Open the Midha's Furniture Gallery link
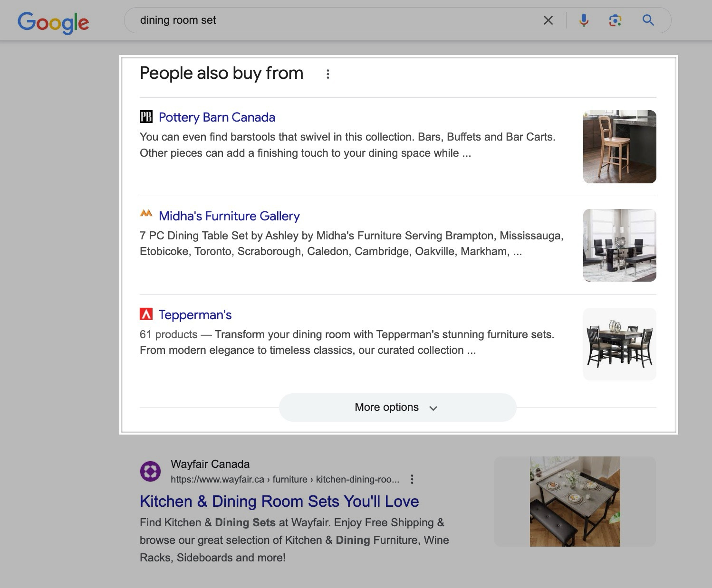Viewport: 712px width, 588px height. [x=229, y=216]
